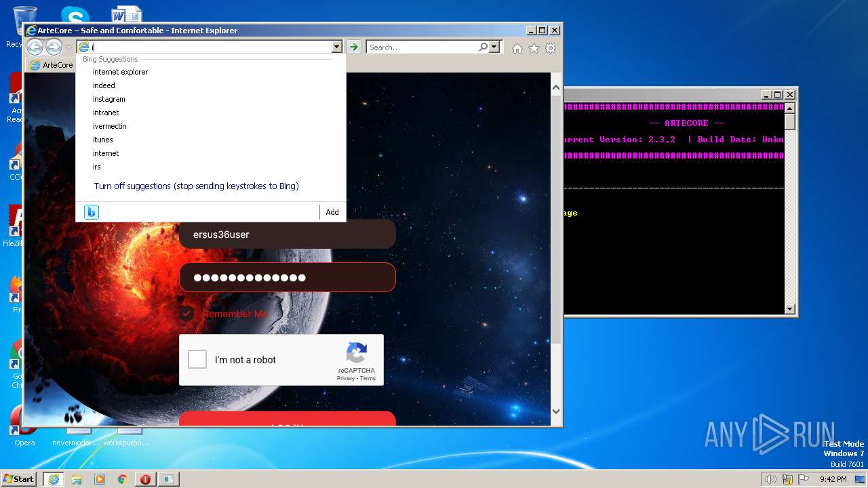Screen dimensions: 868x488
Task: Click the Turn off suggestions link
Action: [197, 186]
